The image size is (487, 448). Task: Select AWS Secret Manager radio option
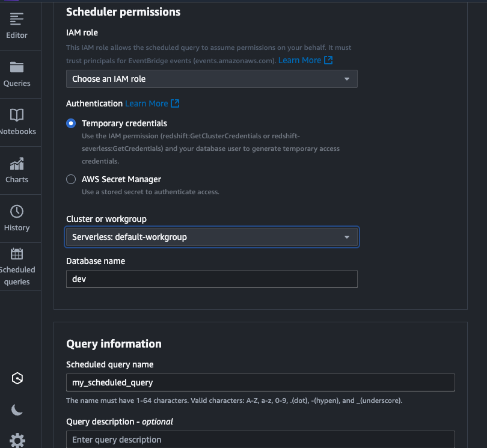[71, 179]
